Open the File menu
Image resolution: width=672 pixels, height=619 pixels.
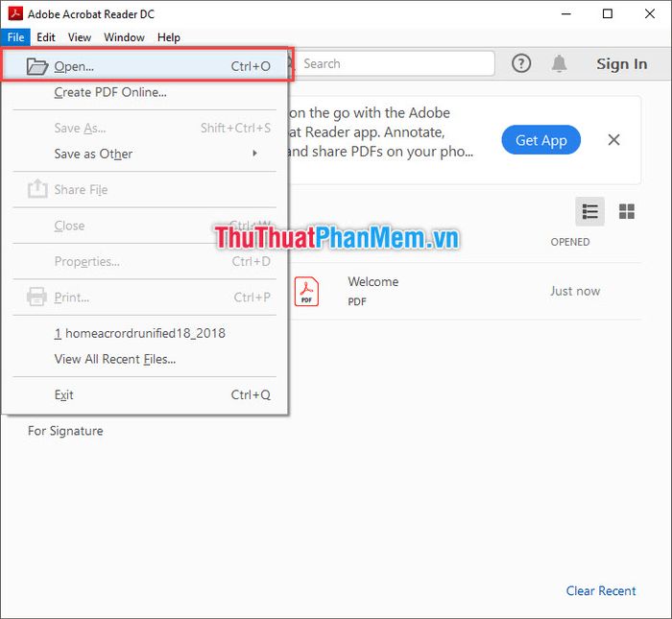15,37
